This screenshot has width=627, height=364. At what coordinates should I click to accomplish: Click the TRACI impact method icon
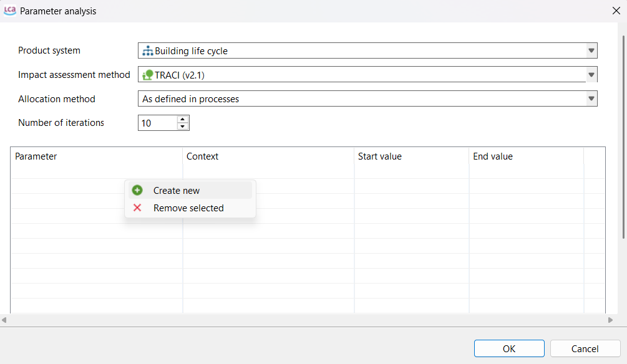pyautogui.click(x=148, y=75)
